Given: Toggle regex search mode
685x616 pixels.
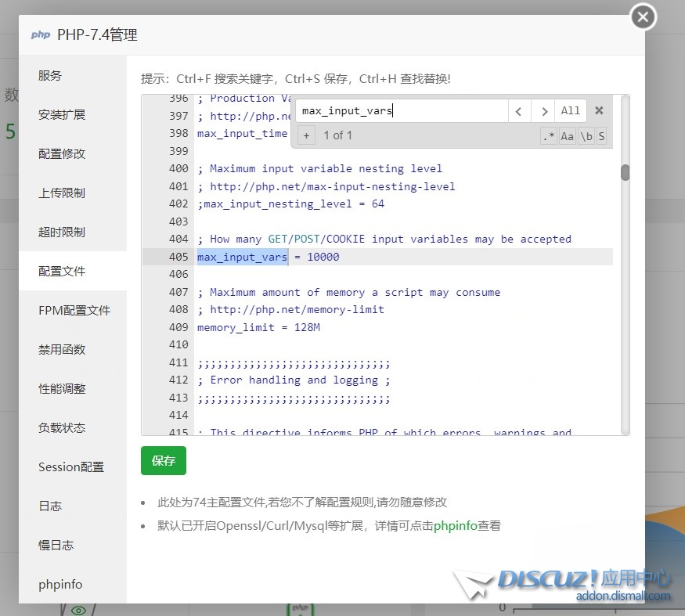Looking at the screenshot, I should click(548, 136).
